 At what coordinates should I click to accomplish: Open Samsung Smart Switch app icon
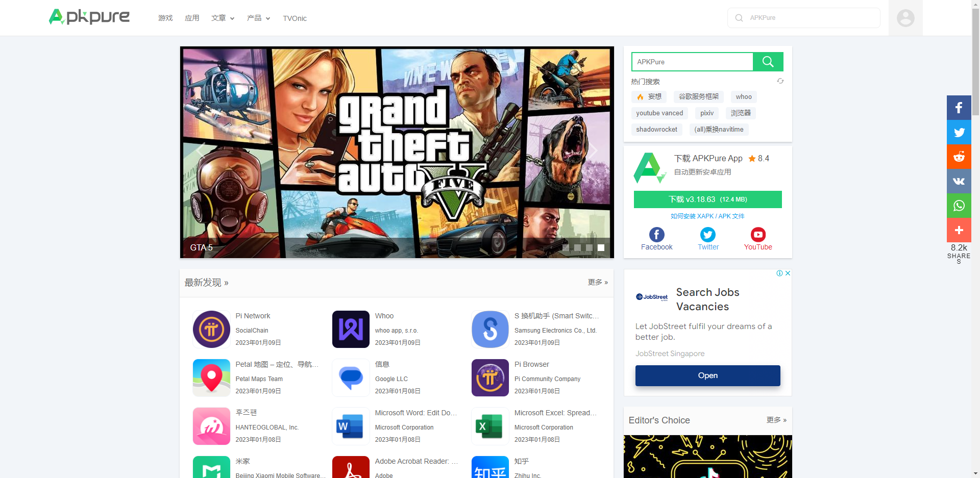(490, 329)
